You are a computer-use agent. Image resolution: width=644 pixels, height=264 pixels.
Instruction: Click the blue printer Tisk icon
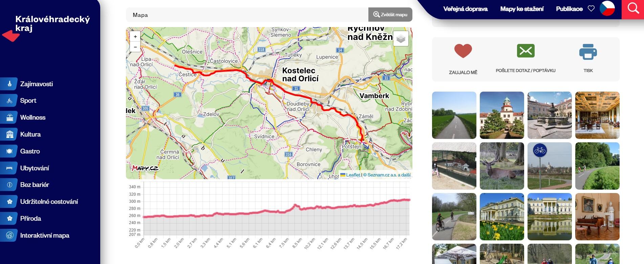click(x=588, y=52)
